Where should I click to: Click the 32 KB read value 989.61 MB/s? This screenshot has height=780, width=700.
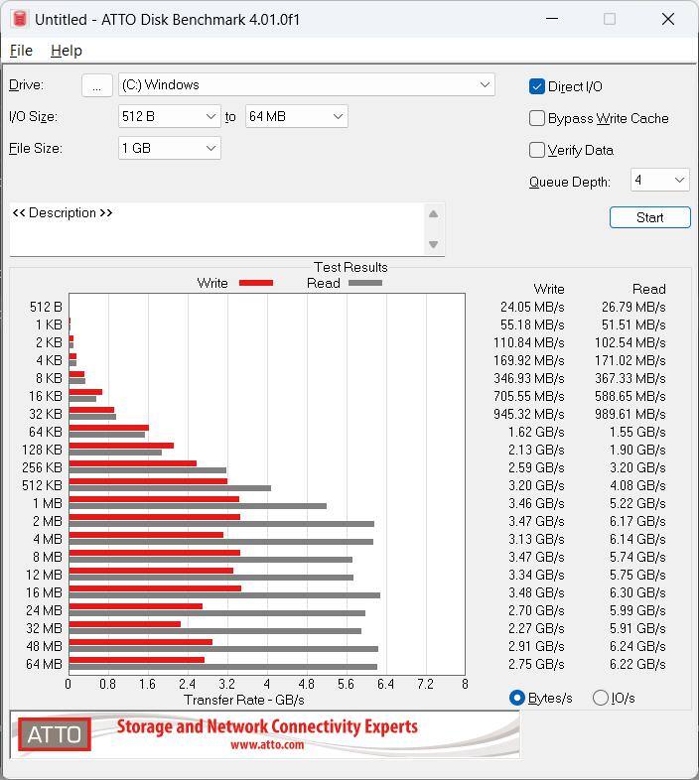630,415
